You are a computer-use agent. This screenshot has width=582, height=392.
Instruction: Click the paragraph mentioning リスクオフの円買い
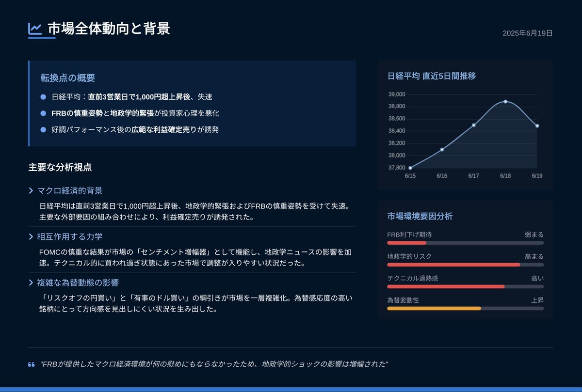coord(196,303)
